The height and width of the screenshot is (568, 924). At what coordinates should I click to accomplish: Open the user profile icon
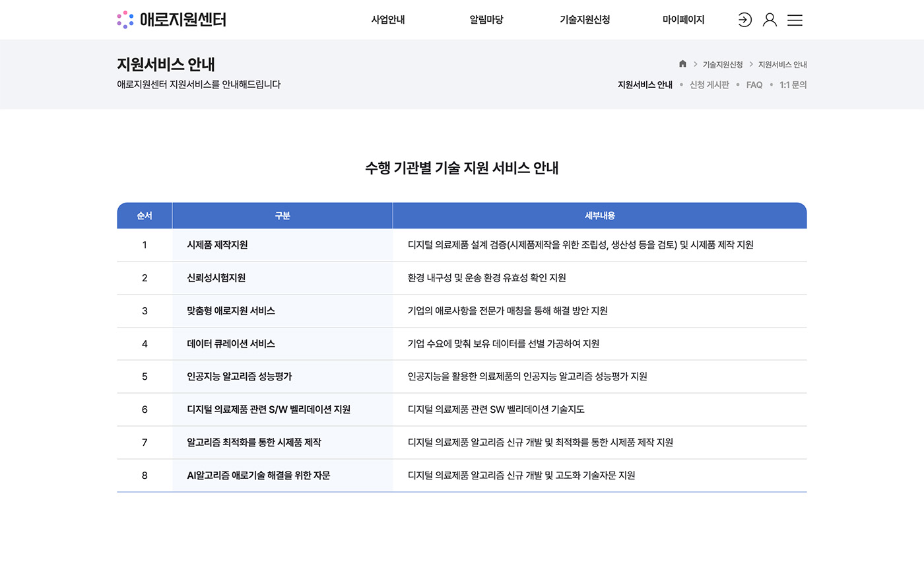[x=770, y=20]
